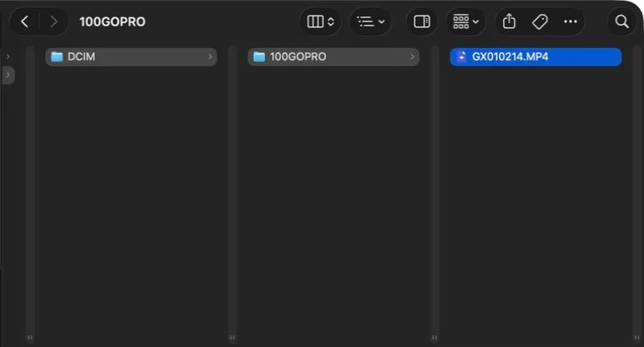Select the GX010214.MP4 file
Viewport: 644px width, 347px height.
[x=536, y=57]
